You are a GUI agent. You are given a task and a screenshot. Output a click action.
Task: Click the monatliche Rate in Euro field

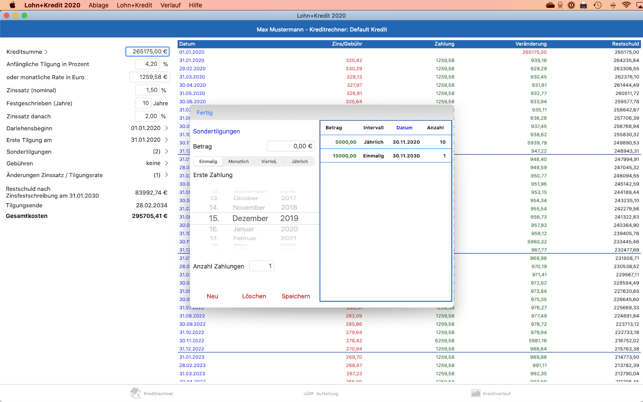tap(149, 77)
